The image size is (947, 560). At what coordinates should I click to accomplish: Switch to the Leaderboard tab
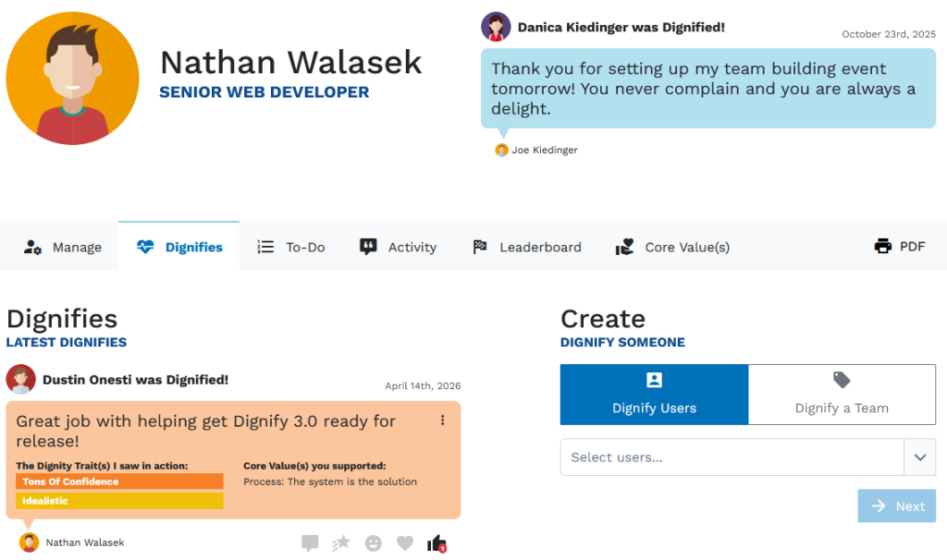pyautogui.click(x=527, y=247)
